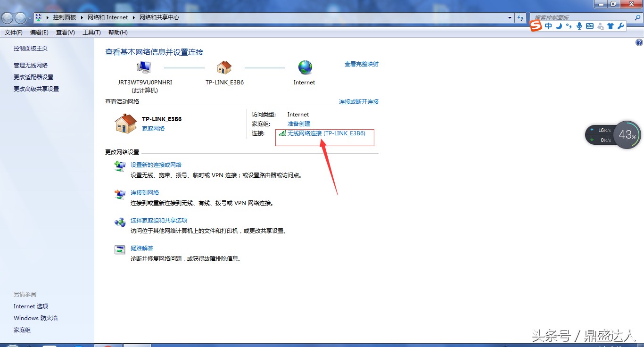Open the recent pages dropdown arrow
Viewport: 644px width, 347px height.
coord(30,18)
